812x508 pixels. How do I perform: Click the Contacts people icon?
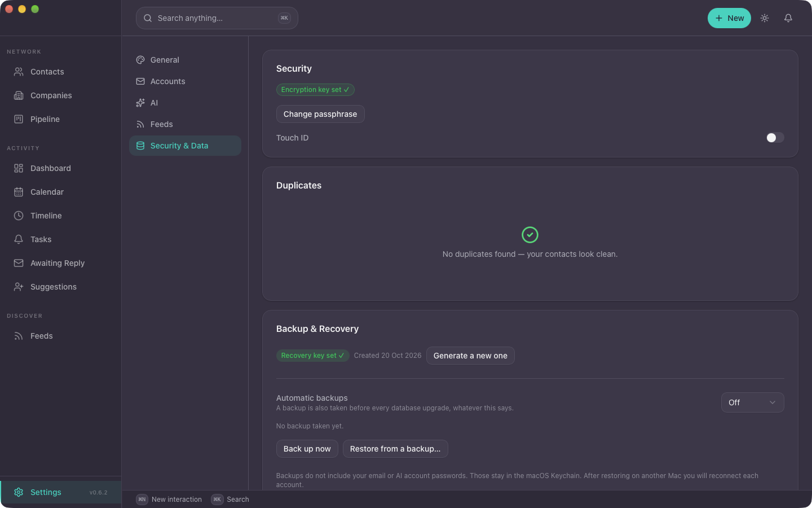tap(19, 72)
